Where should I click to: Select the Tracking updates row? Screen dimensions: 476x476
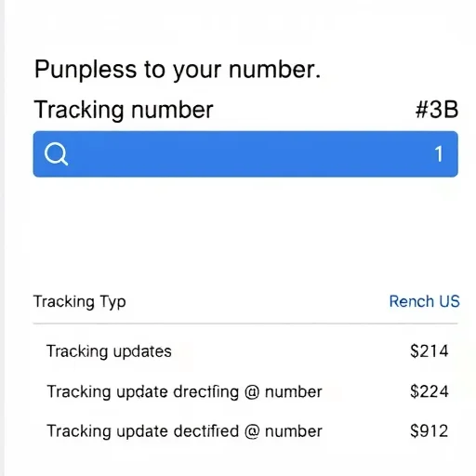(x=245, y=351)
